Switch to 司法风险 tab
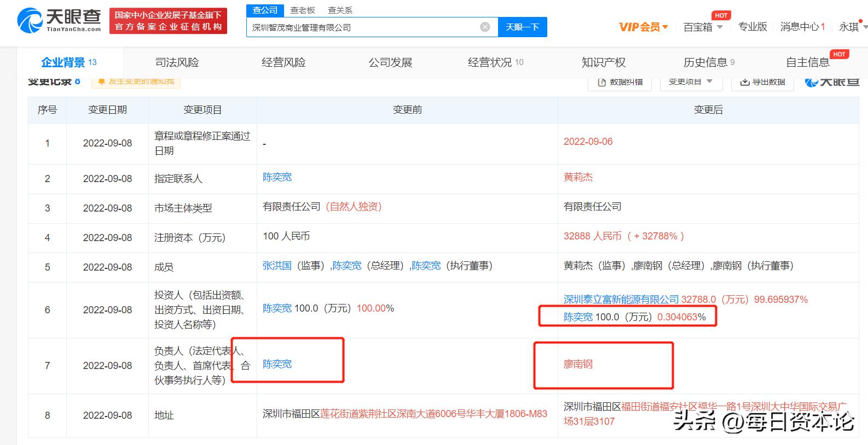Viewport: 868px width, 445px height. pos(177,62)
